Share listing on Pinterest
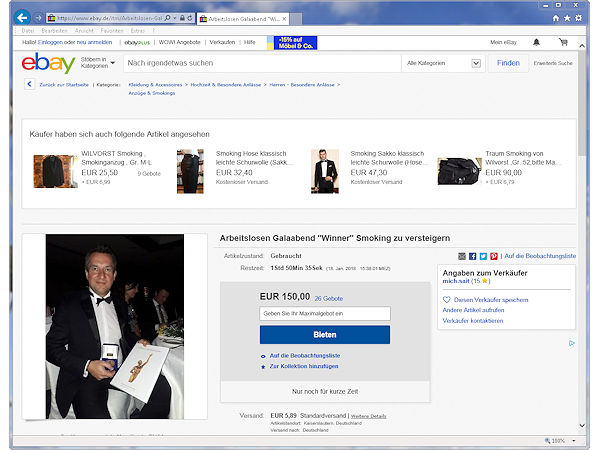This screenshot has width=600, height=450. pyautogui.click(x=494, y=256)
